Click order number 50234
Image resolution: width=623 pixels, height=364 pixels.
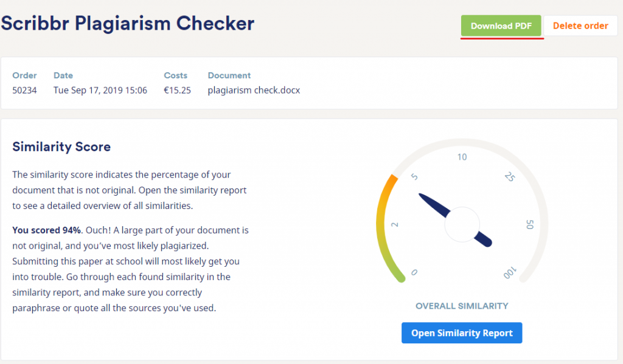pos(24,90)
